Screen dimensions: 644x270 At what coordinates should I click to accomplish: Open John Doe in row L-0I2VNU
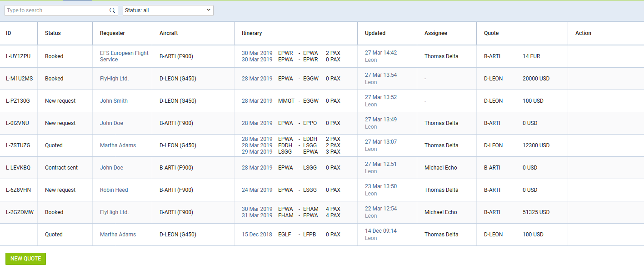(111, 123)
